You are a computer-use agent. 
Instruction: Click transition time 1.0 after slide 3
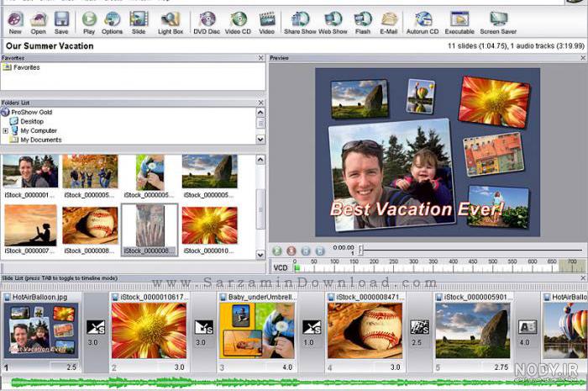(308, 342)
